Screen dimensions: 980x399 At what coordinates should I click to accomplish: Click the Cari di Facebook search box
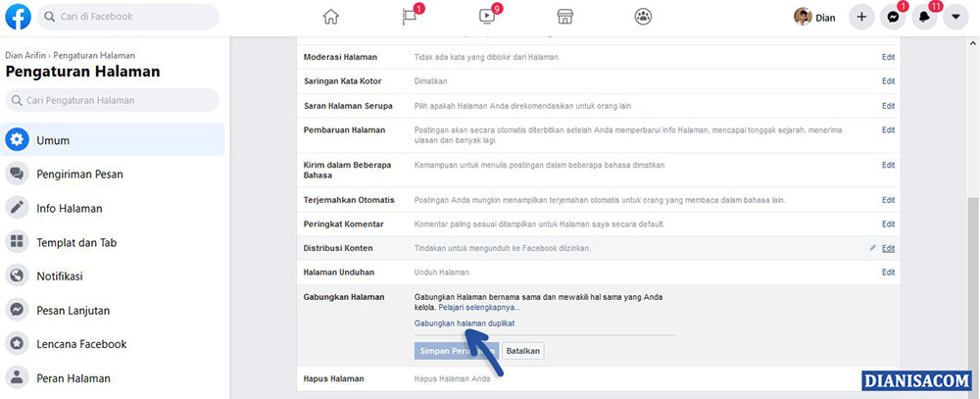128,17
